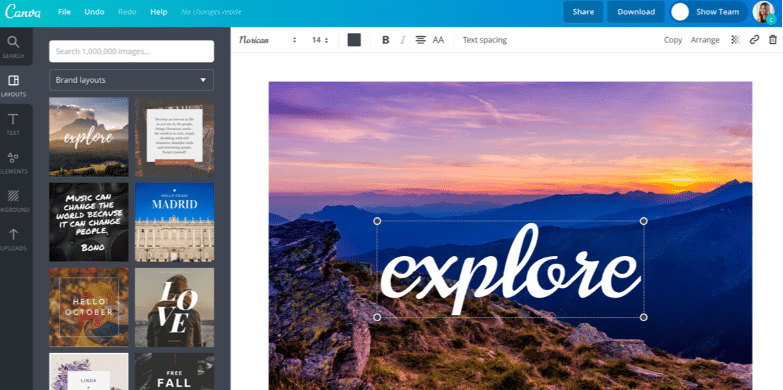Delete the selected element with trash icon
This screenshot has height=390, width=783.
click(x=773, y=40)
